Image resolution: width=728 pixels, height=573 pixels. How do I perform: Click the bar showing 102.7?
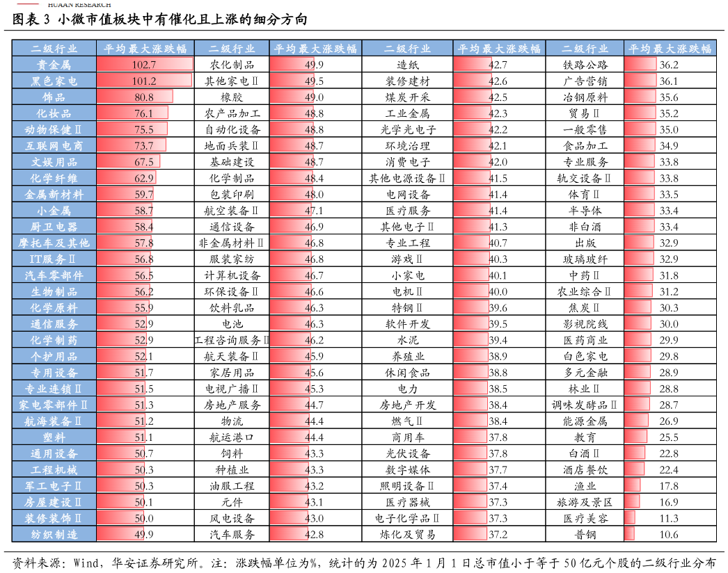coord(144,65)
